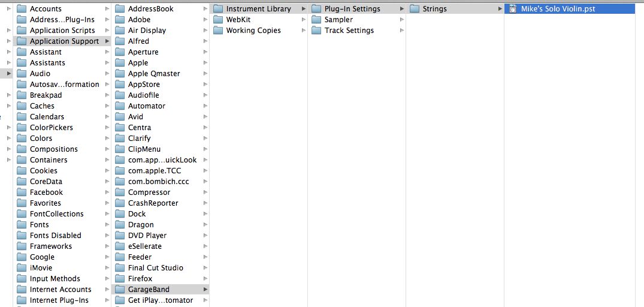Select the Facebook folder name

[x=46, y=192]
